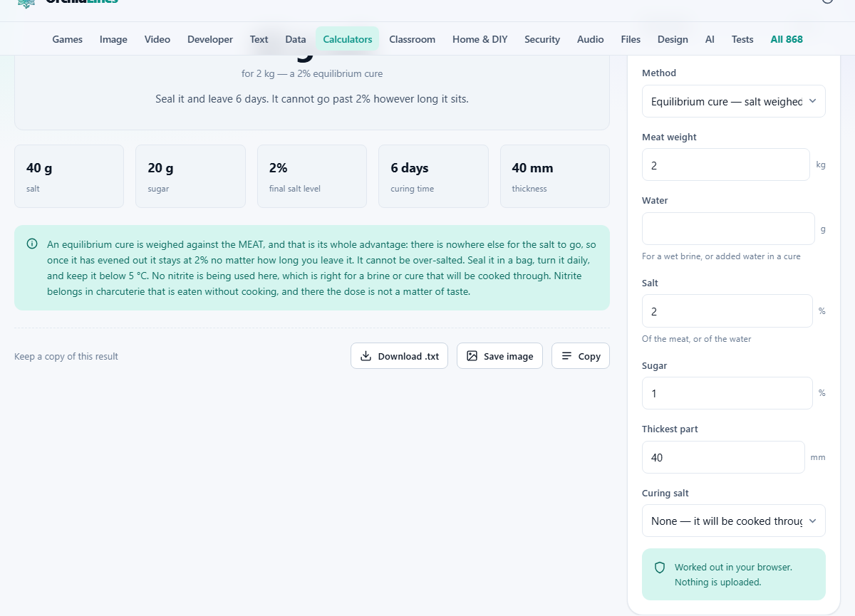Open the Curing salt dropdown

point(734,521)
